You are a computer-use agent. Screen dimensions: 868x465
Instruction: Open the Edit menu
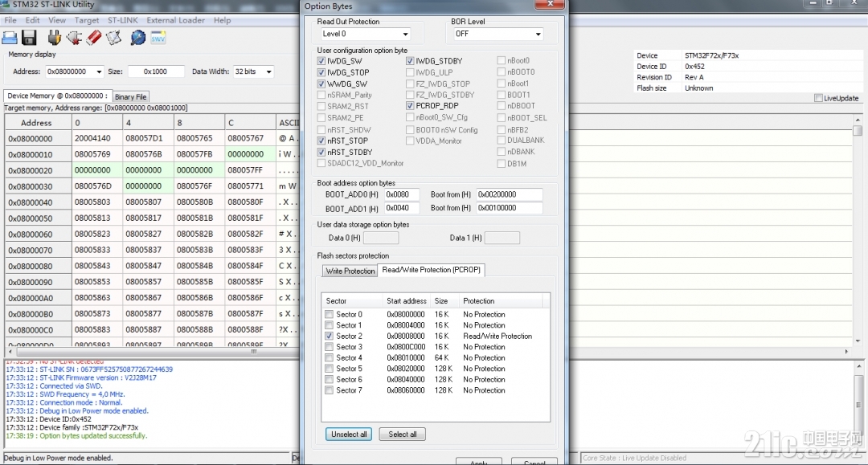33,20
